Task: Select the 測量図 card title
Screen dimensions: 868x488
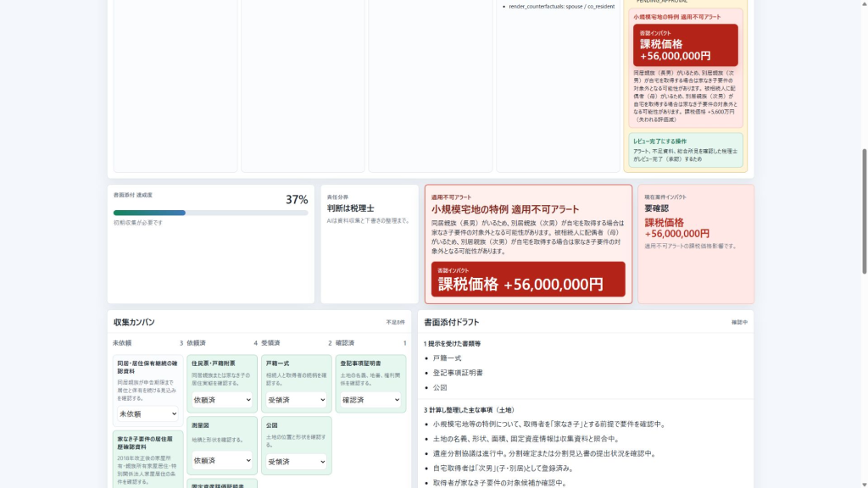Action: (200, 425)
